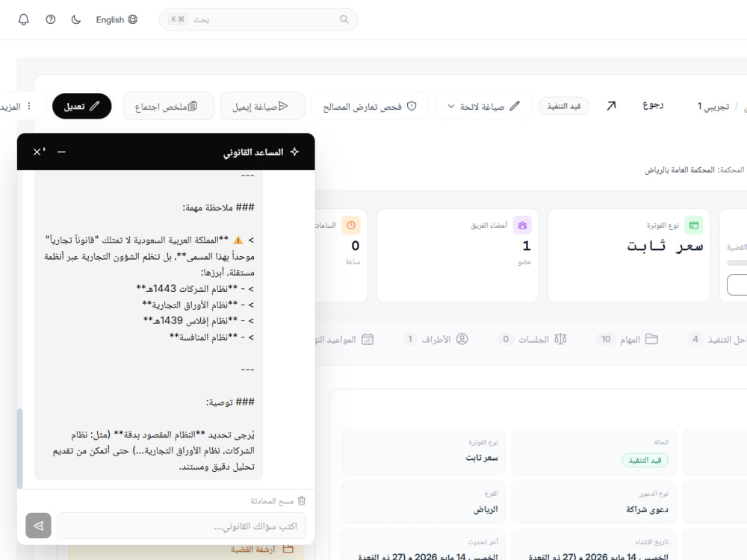The height and width of the screenshot is (560, 747).
Task: Click the calendar icon of the المواعيد tab
Action: (368, 339)
